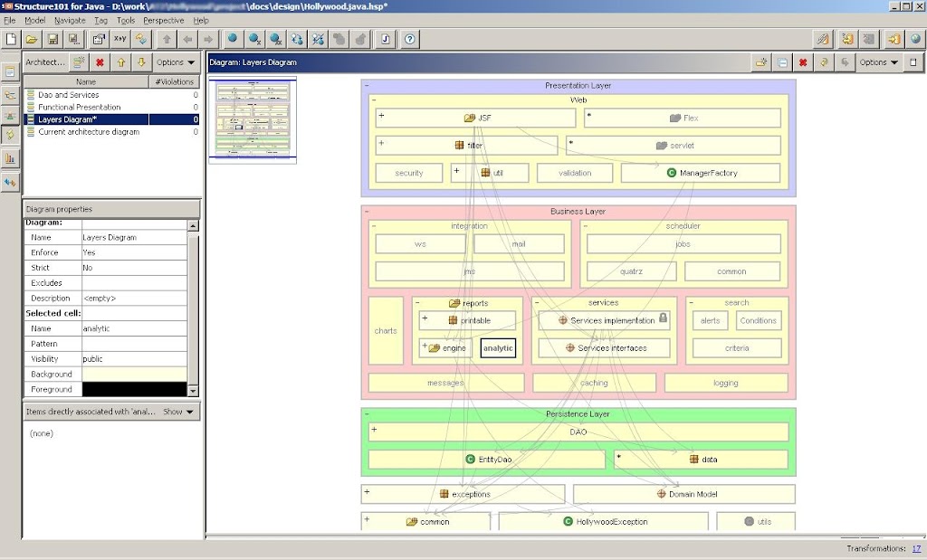Maximize the diagram panel using square icon
The width and height of the screenshot is (927, 560).
pos(913,62)
